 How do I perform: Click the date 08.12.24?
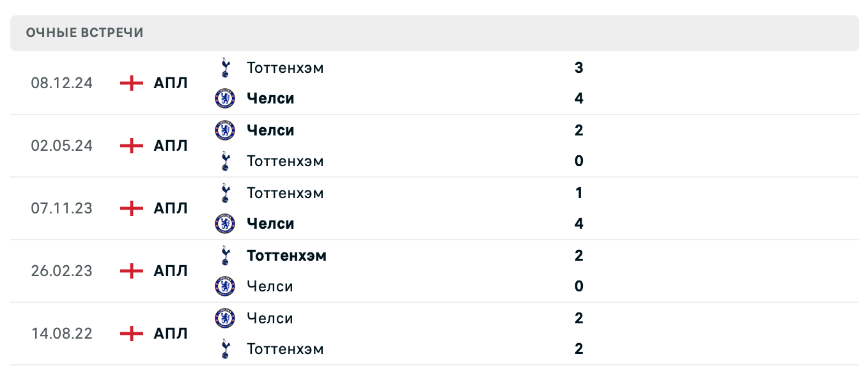(x=61, y=83)
